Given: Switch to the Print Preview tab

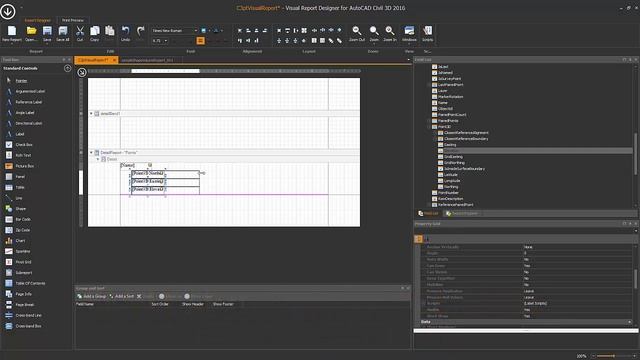Looking at the screenshot, I should pos(73,20).
